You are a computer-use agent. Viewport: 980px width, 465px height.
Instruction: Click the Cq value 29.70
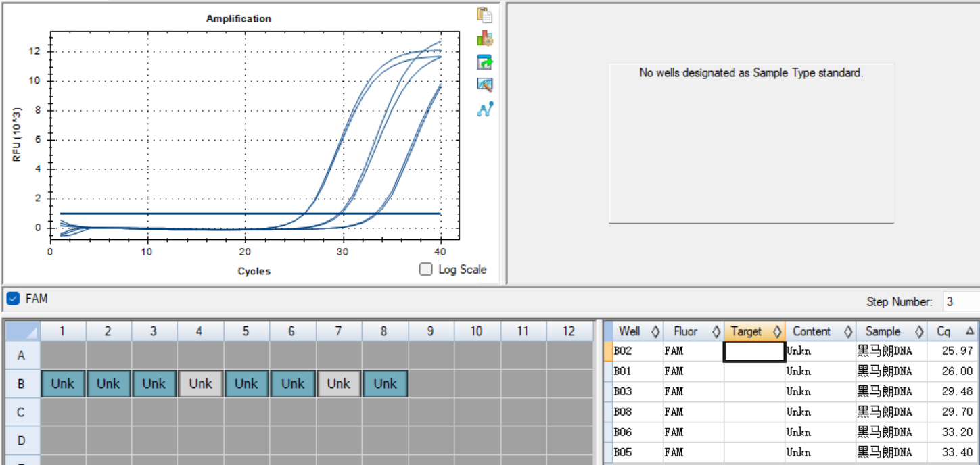click(958, 412)
